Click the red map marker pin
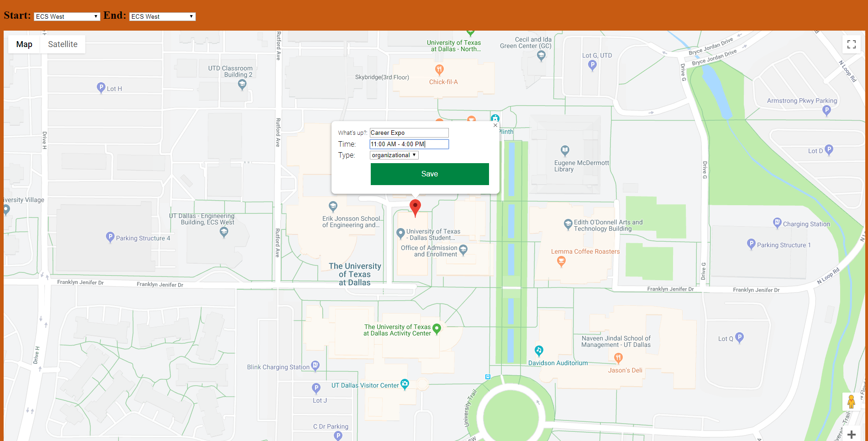This screenshot has height=441, width=868. pos(415,208)
